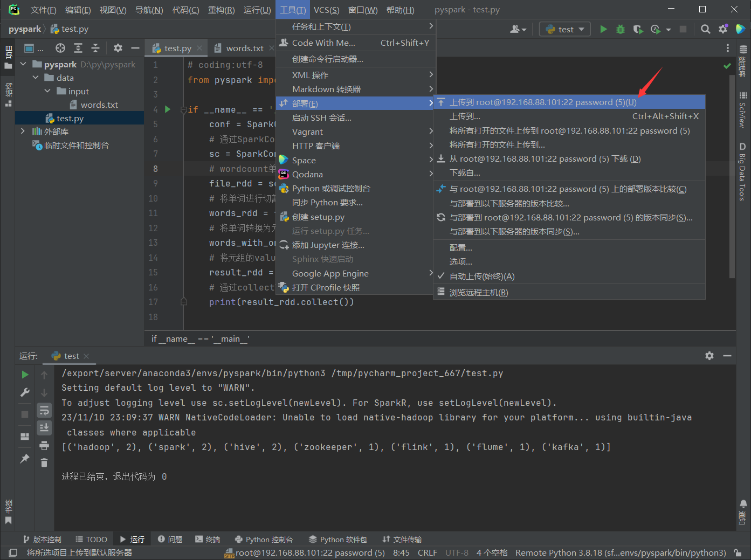Select words.txt in the project tree
This screenshot has width=751, height=560.
(x=99, y=105)
